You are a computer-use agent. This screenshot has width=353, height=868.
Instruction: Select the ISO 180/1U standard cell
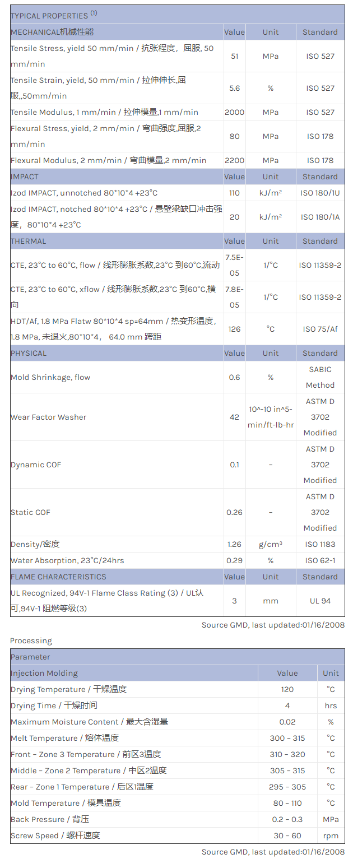click(320, 193)
